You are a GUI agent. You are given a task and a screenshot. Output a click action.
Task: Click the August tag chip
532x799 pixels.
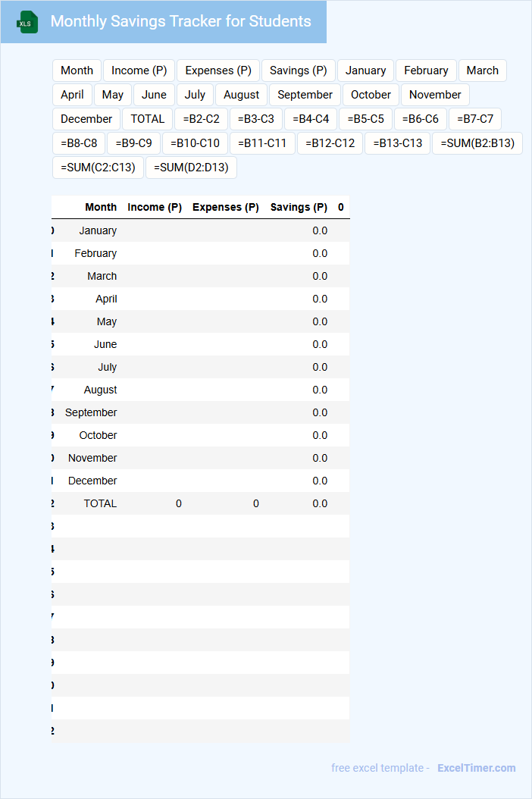pos(241,95)
